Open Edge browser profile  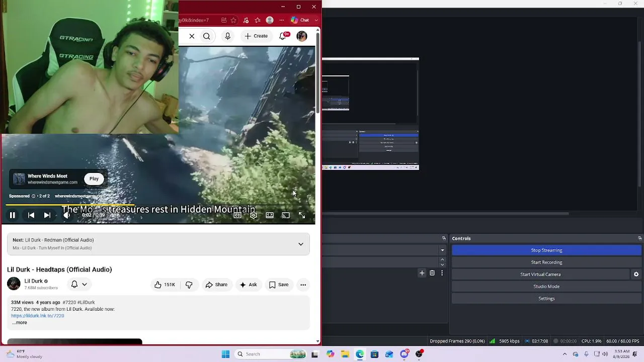[270, 20]
